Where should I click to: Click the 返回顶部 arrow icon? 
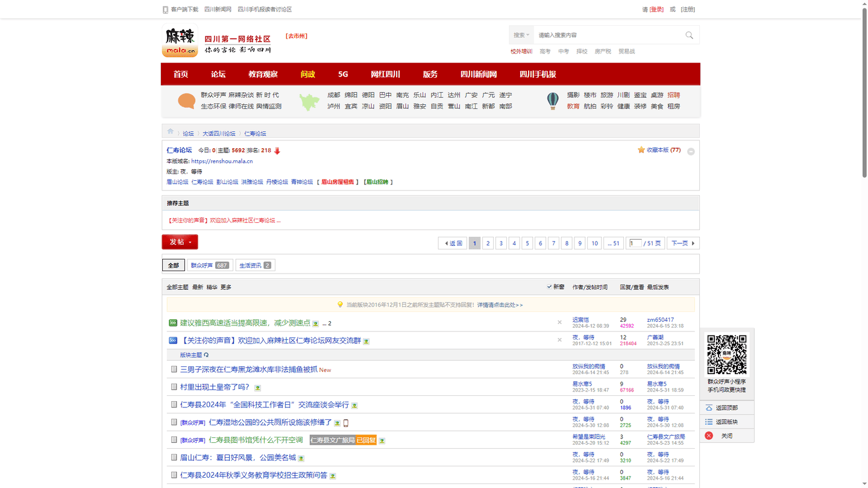coord(709,408)
